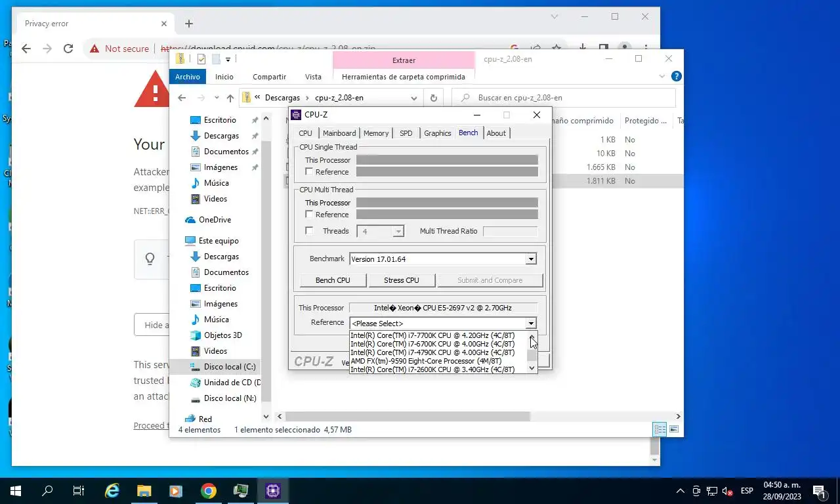Switch File Explorer to details view icon
Viewport: 840px width, 504px height.
click(660, 429)
